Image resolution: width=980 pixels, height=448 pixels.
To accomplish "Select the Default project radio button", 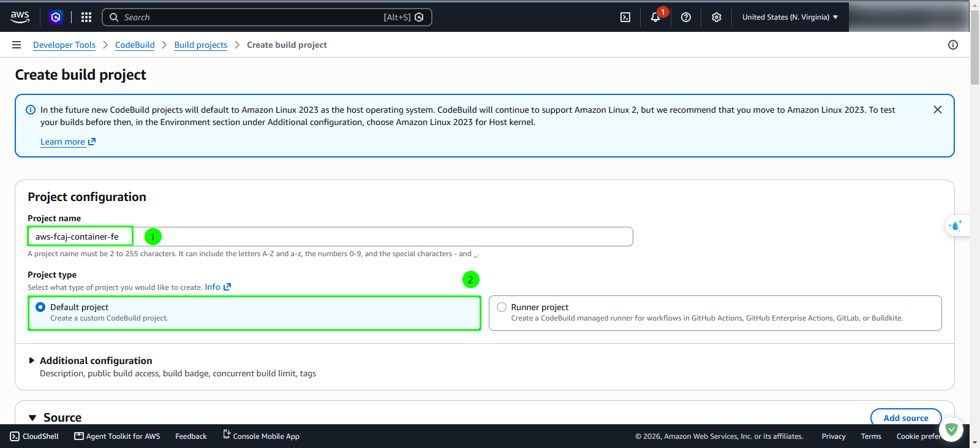I will pos(40,307).
